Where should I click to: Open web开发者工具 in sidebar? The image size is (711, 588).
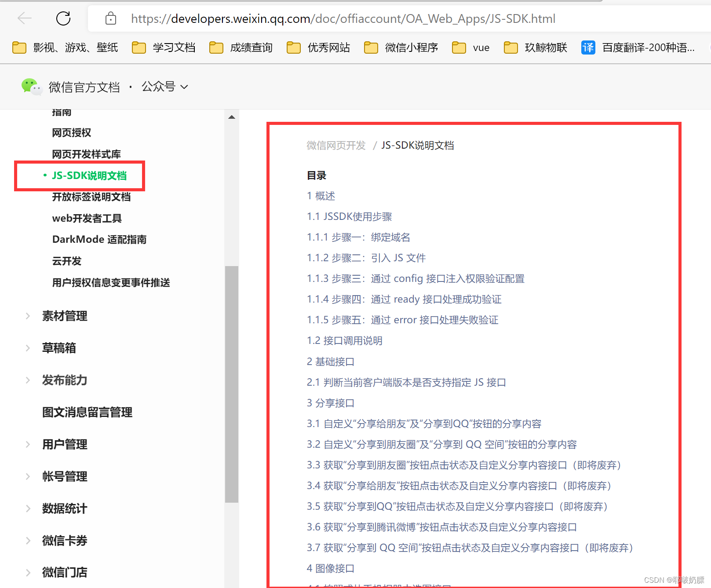click(87, 218)
